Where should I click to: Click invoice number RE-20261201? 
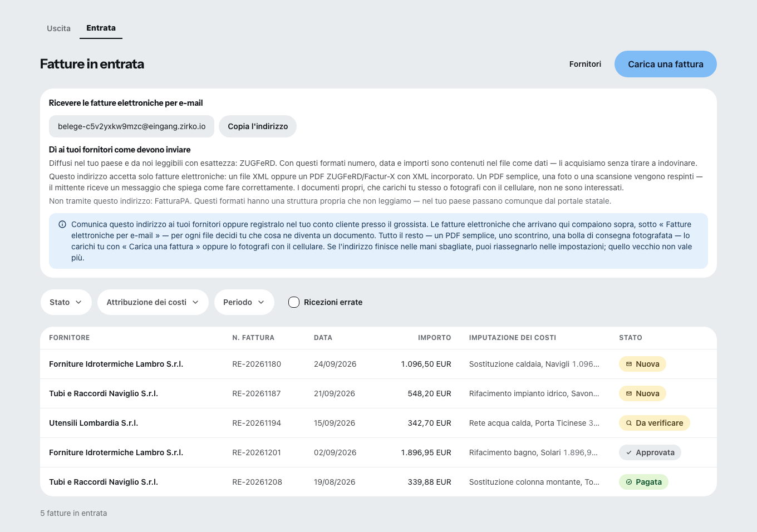tap(257, 452)
